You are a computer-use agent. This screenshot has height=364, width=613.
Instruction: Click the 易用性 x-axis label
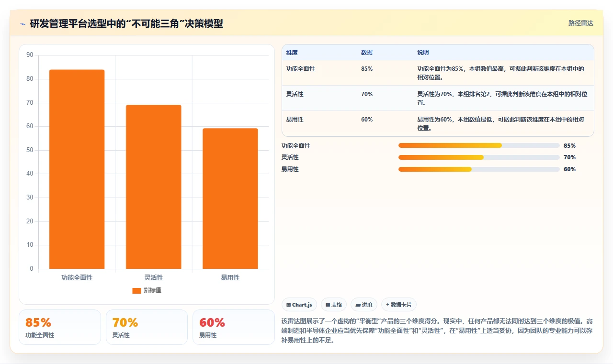(230, 277)
